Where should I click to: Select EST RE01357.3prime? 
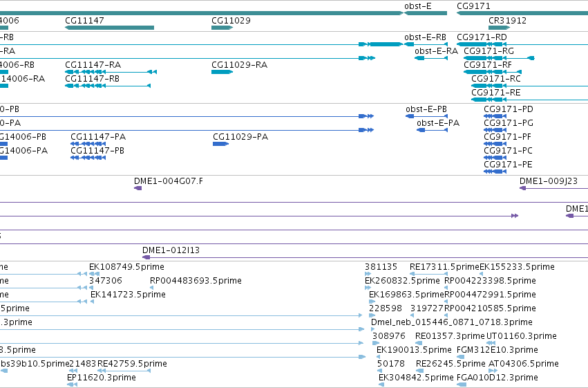click(450, 336)
